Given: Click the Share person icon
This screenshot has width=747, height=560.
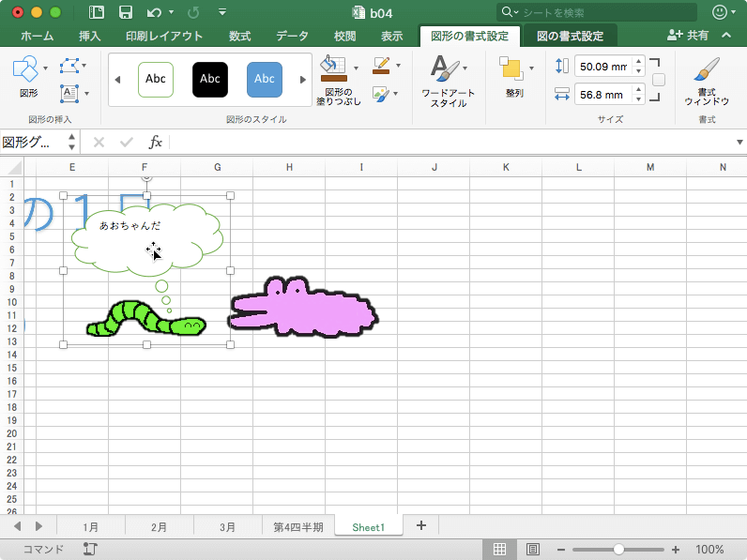Looking at the screenshot, I should pyautogui.click(x=675, y=35).
